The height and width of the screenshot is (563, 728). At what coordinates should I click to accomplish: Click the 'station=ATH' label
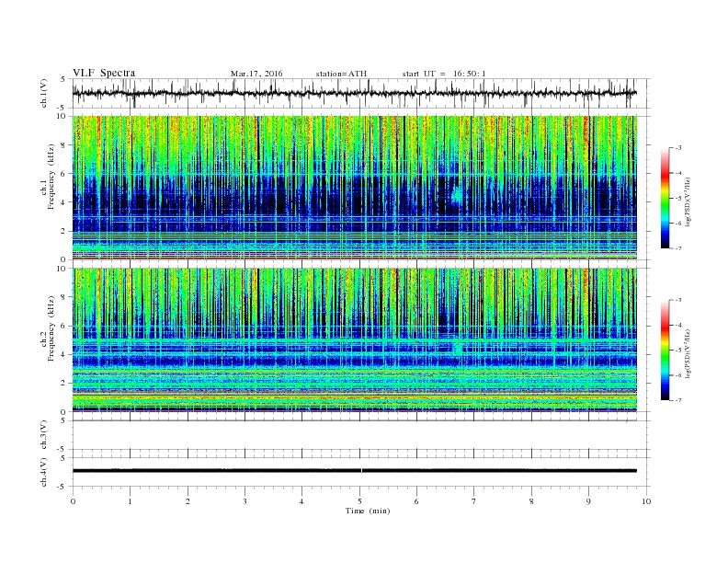tap(341, 74)
